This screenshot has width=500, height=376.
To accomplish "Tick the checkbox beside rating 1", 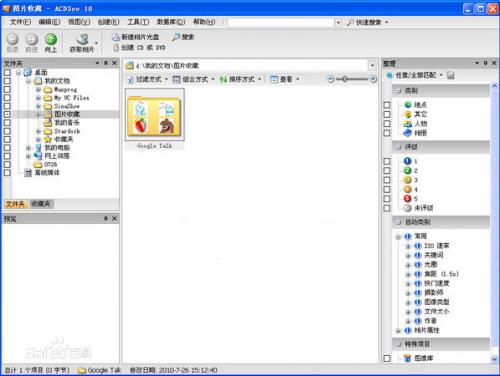I will pos(387,161).
